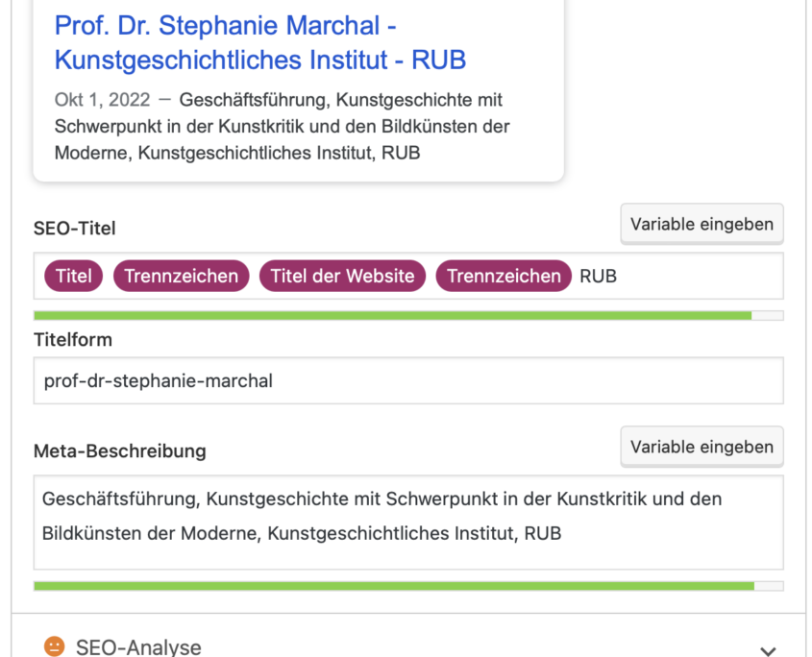The width and height of the screenshot is (812, 657).
Task: Click the SEO-Titel field label
Action: coord(75,229)
